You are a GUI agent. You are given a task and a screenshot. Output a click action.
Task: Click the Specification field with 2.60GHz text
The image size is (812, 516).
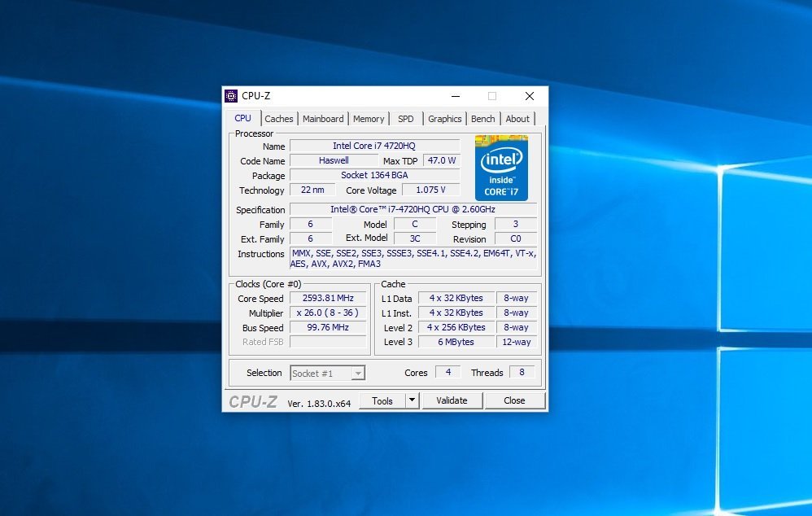pyautogui.click(x=413, y=209)
